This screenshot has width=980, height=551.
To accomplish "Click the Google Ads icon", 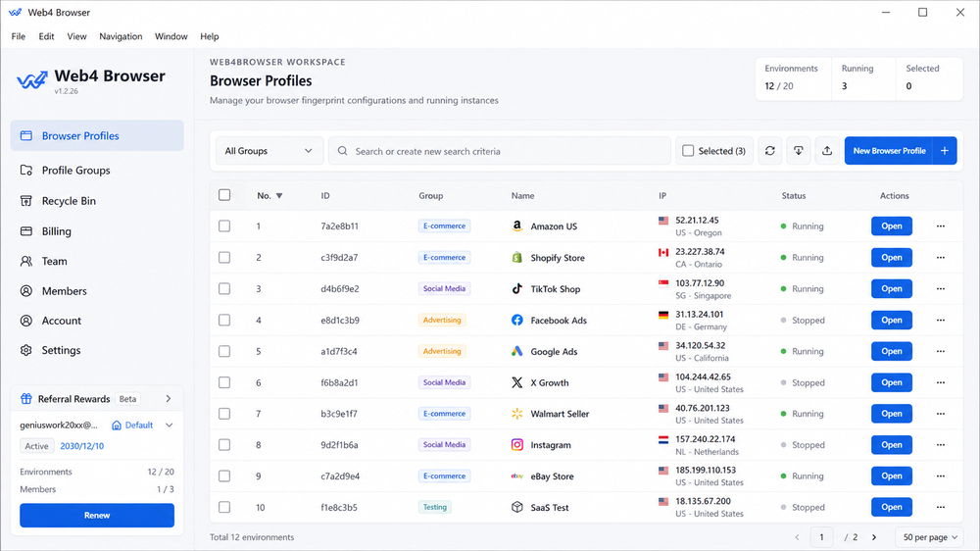I will pos(516,351).
